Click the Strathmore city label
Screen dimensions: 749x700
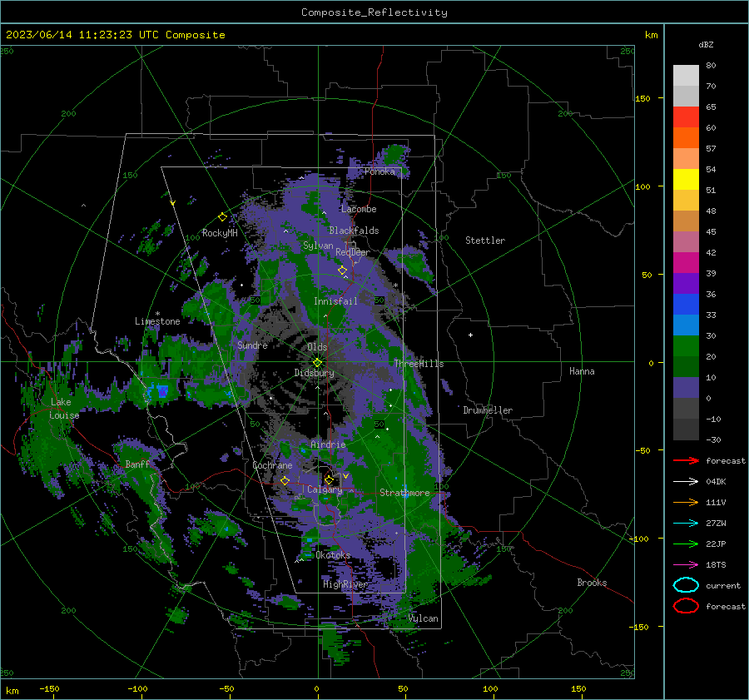click(404, 493)
